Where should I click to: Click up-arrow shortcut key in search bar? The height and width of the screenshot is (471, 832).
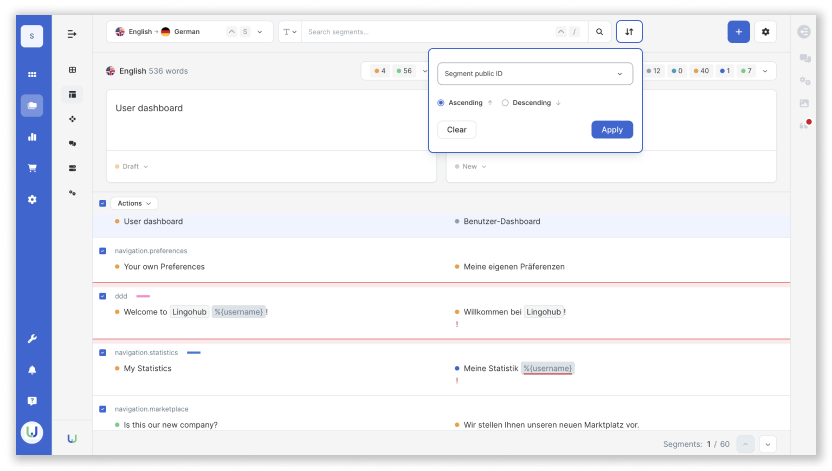pyautogui.click(x=561, y=32)
